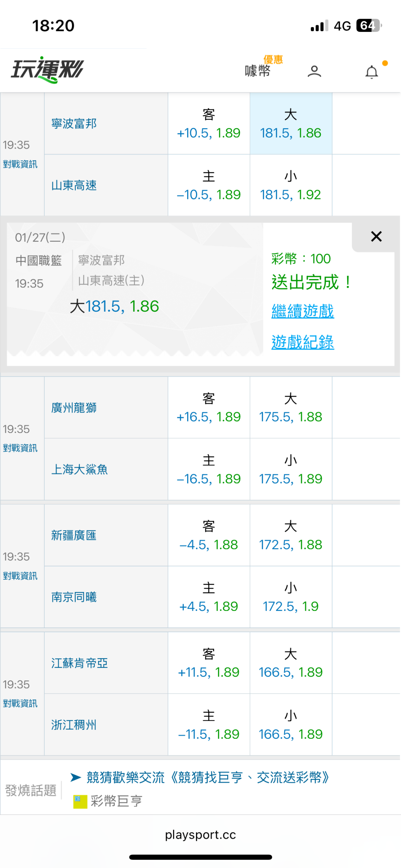This screenshot has height=868, width=401.
Task: Open the user account profile icon
Action: point(314,71)
